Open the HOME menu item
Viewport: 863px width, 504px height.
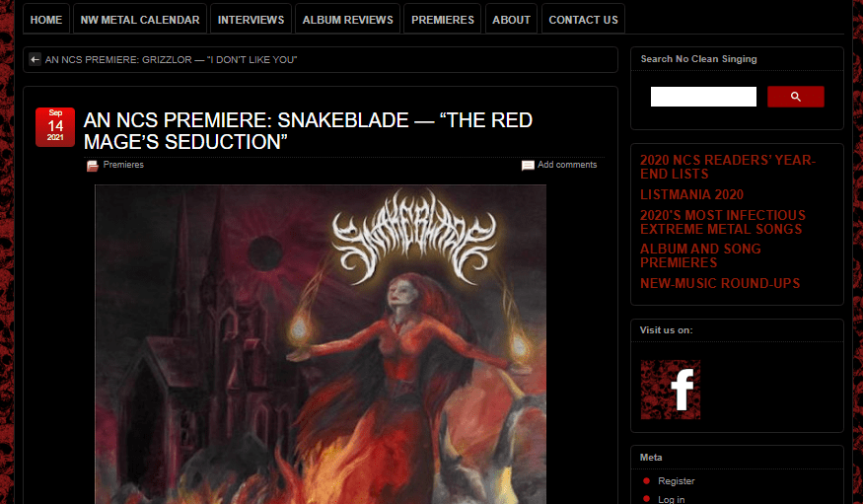(x=46, y=20)
